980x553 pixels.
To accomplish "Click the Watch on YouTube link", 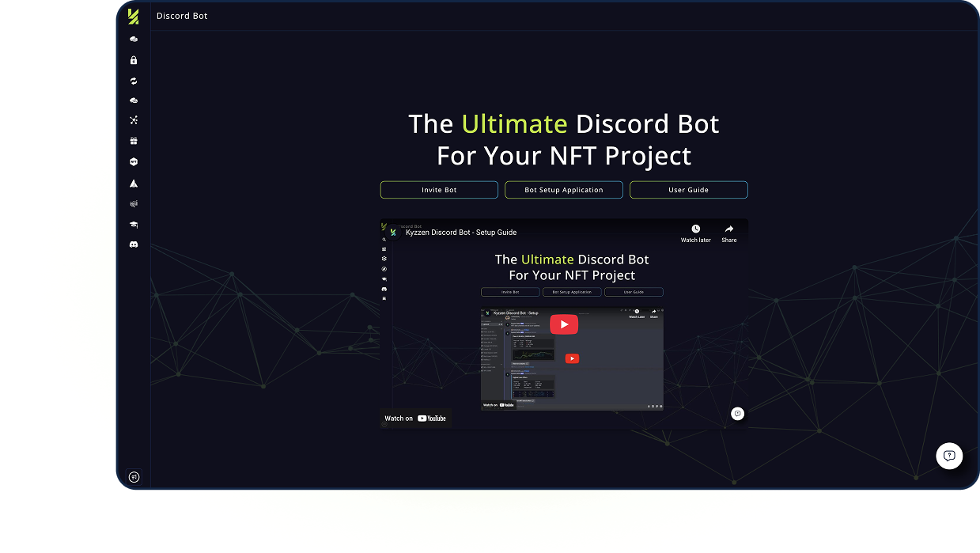I will click(415, 419).
